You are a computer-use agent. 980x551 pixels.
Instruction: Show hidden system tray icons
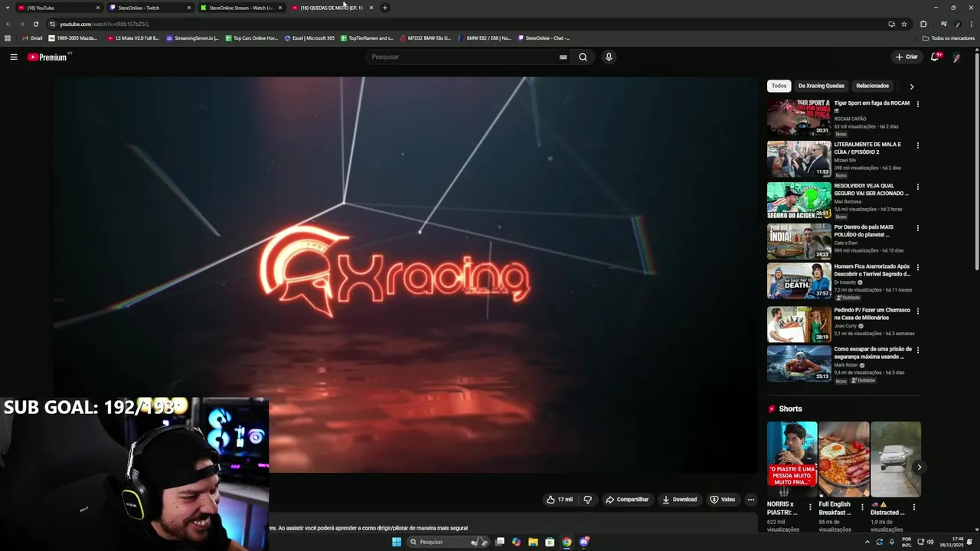click(867, 542)
